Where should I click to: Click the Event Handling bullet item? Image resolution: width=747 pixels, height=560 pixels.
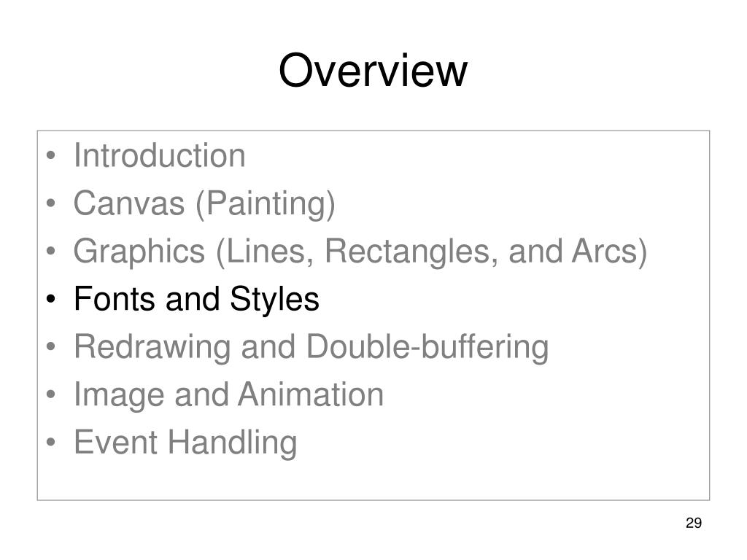(x=185, y=443)
